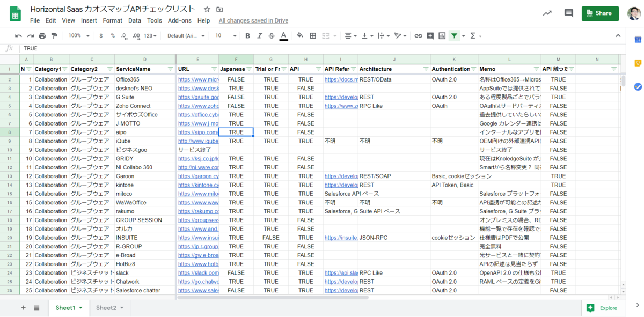
Task: Decrease decimal places
Action: pyautogui.click(x=124, y=36)
